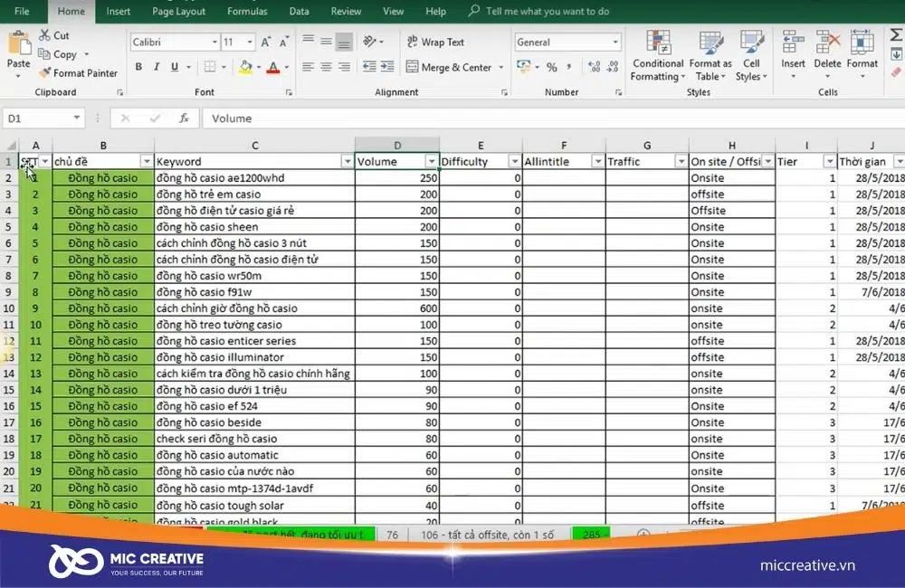Open the font name Calibri dropdown
The height and width of the screenshot is (588, 905).
coord(214,43)
